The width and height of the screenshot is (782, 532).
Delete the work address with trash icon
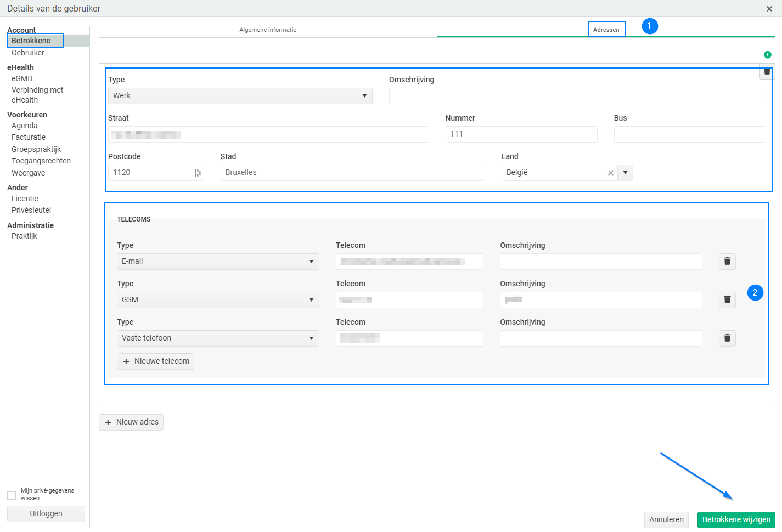(x=767, y=71)
